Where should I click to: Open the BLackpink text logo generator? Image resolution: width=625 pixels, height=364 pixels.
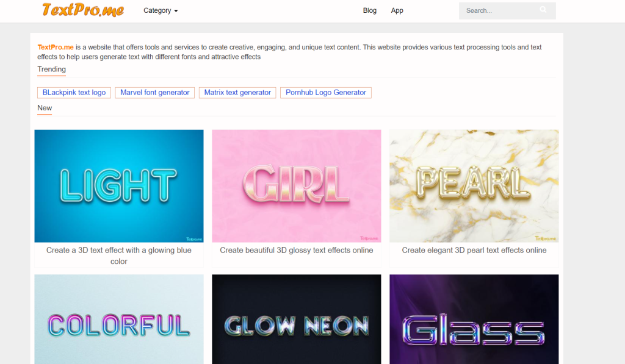[x=74, y=92]
